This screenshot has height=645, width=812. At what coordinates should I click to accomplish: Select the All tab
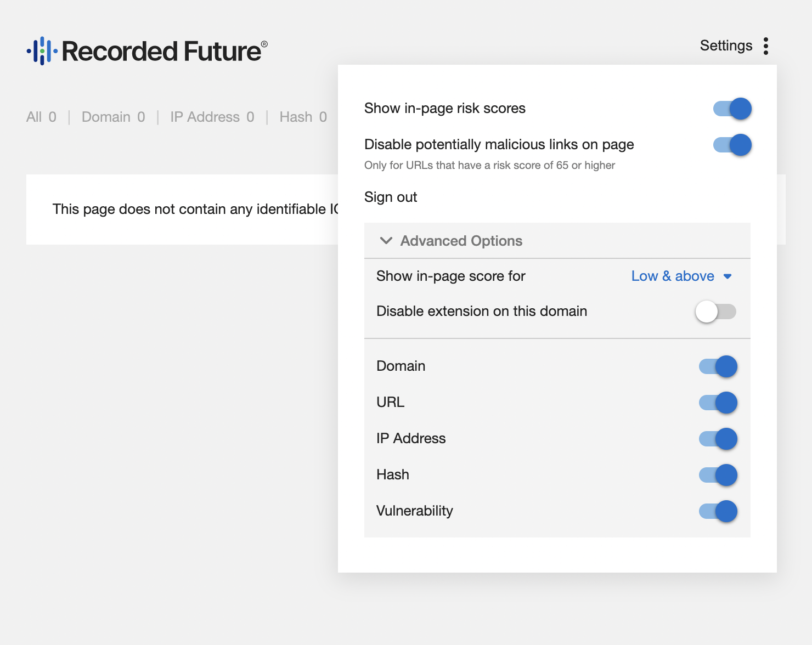tap(41, 117)
